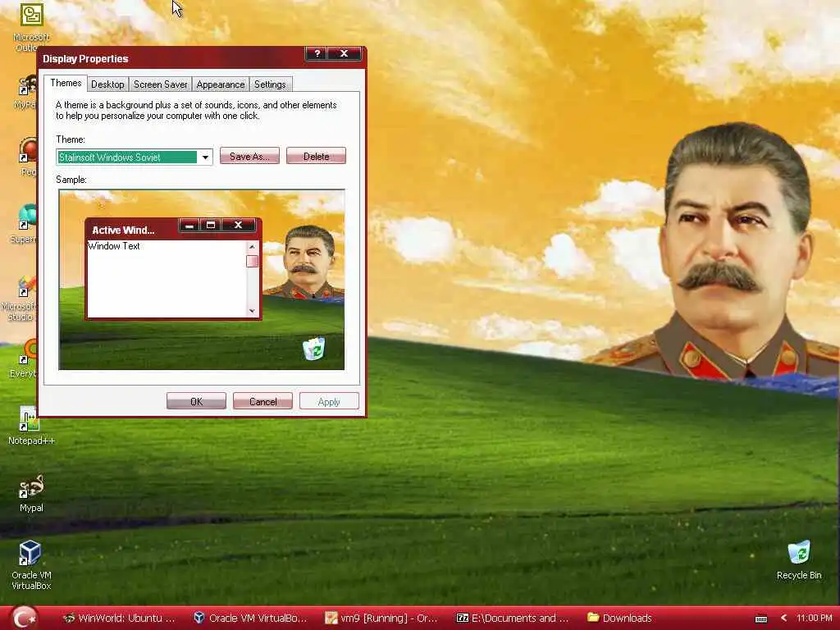Expand the Theme dropdown arrow
This screenshot has width=840, height=630.
205,157
